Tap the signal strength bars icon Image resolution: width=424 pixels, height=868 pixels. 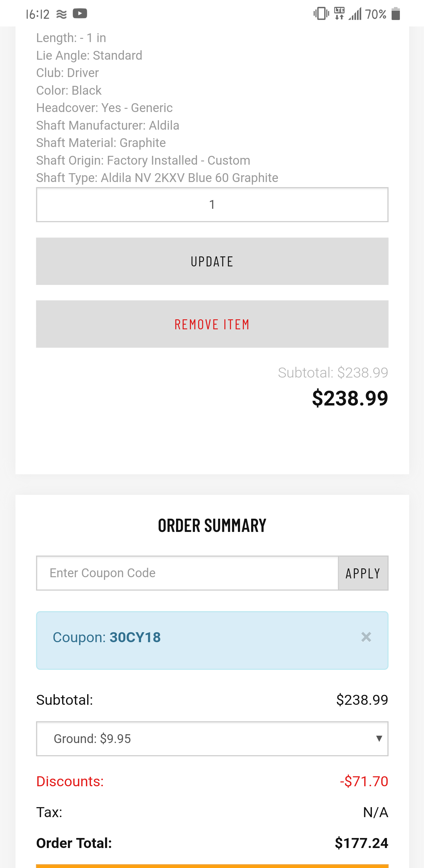coord(355,14)
